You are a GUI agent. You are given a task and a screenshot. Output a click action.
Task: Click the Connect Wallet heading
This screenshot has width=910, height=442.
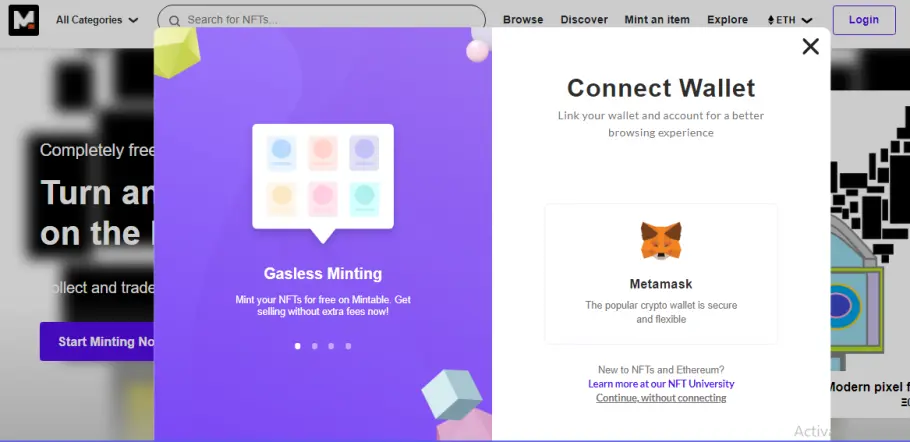661,88
